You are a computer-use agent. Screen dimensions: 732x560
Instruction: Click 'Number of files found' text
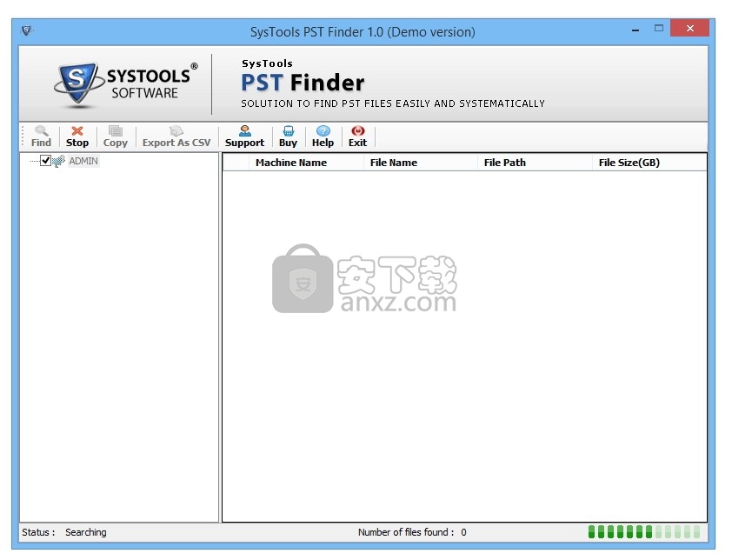(x=406, y=532)
